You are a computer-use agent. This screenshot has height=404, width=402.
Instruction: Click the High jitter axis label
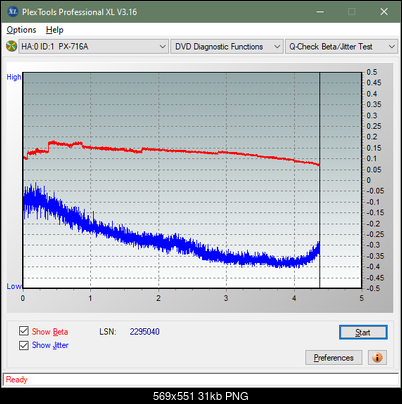14,77
